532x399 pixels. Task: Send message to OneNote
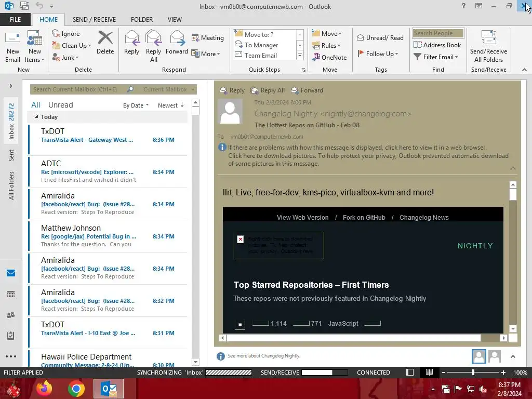[329, 57]
